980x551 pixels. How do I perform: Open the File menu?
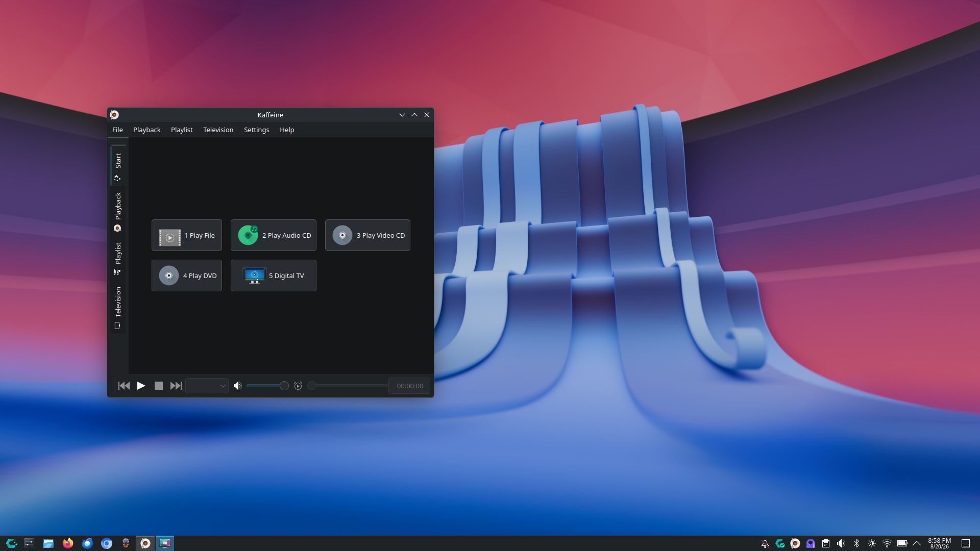point(117,130)
